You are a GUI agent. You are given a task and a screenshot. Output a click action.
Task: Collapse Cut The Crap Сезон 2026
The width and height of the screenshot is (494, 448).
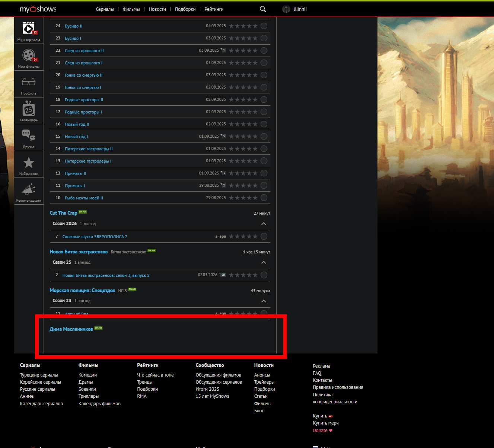tap(264, 224)
